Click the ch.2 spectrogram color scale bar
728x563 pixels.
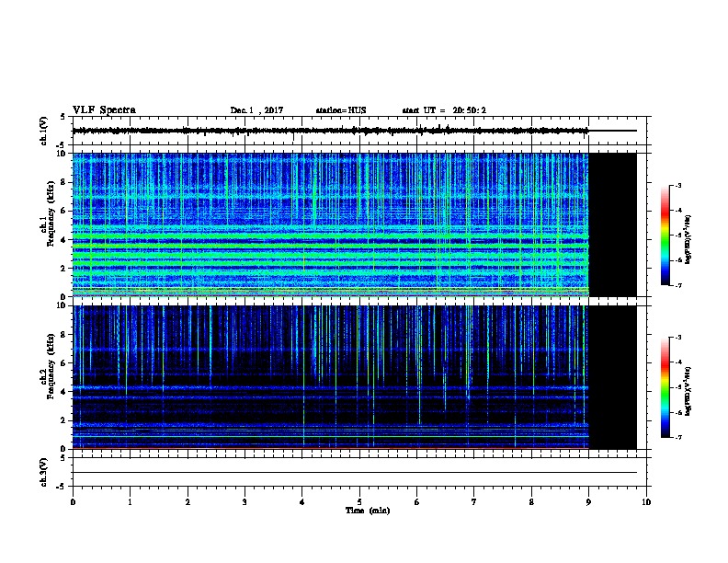(665, 387)
